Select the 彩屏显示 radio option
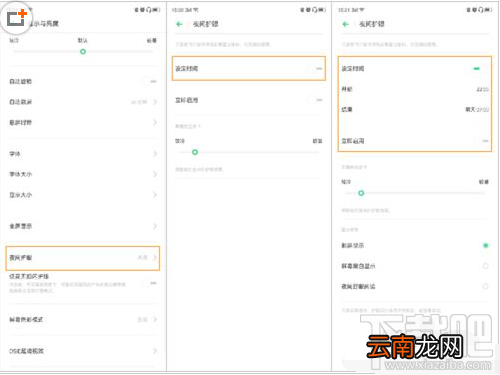Viewport: 500px width, 375px height. tap(485, 246)
